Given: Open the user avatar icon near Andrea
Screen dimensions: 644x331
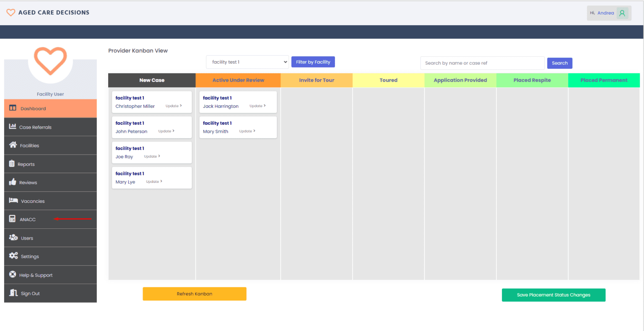Looking at the screenshot, I should point(622,13).
